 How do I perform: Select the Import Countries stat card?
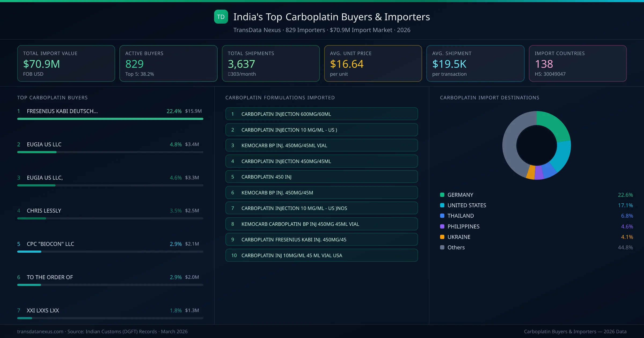(x=577, y=63)
